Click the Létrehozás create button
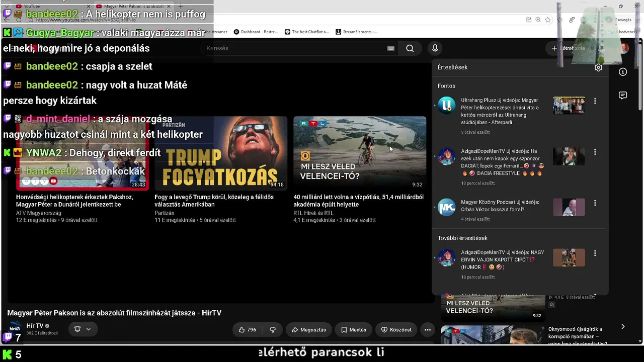This screenshot has width=644, height=362. coord(568,48)
